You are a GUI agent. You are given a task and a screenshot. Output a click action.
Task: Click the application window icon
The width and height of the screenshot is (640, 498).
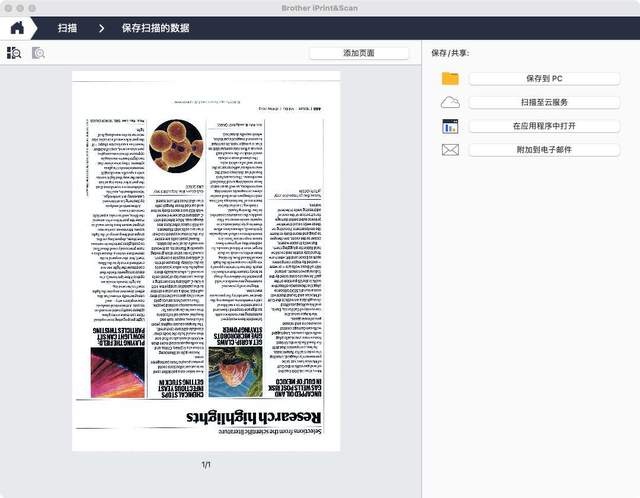point(450,126)
